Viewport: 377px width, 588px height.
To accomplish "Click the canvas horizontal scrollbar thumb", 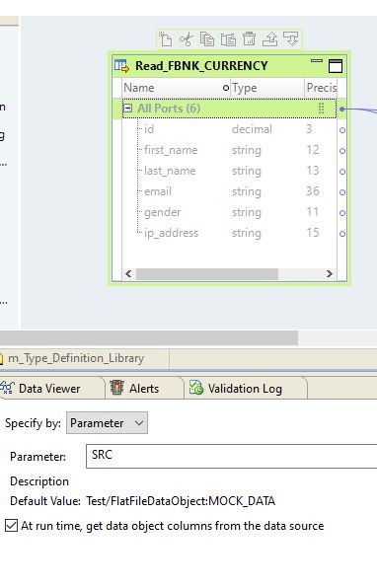I will point(149,337).
